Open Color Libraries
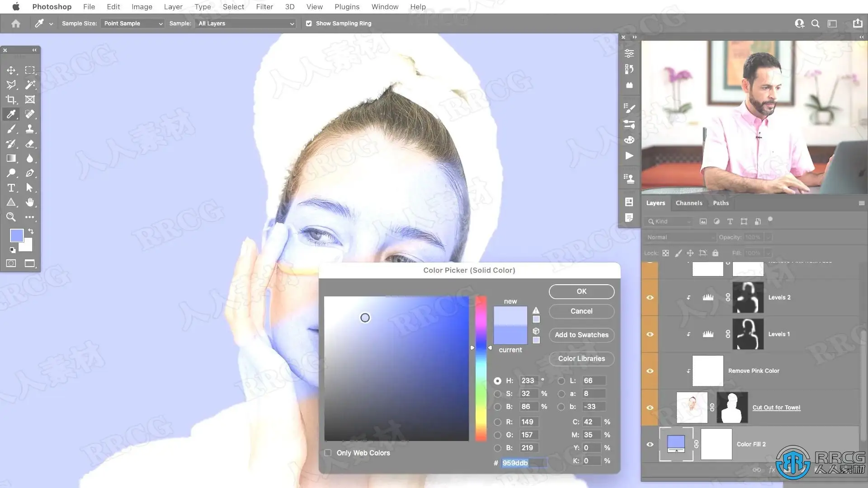The image size is (868, 488). click(x=581, y=359)
